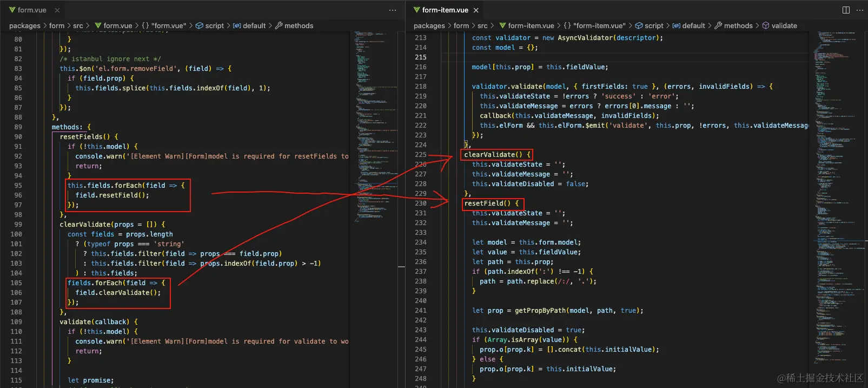The image size is (868, 388).
Task: Select 'validate' breadcrumb in right editor
Action: [x=784, y=25]
